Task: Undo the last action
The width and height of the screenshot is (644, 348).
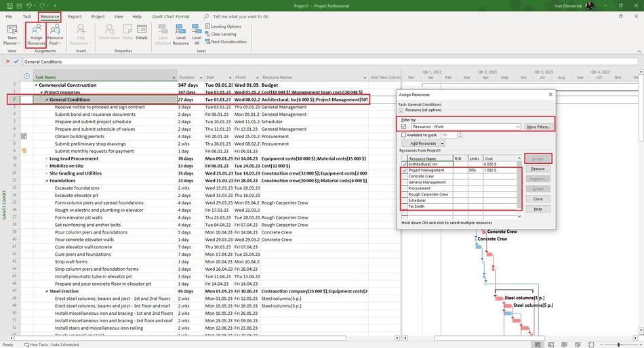Action: coord(28,5)
